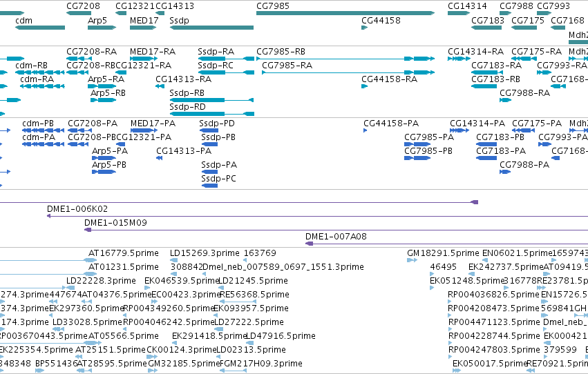Select the EK291418.5prime EST label
This screenshot has height=374, width=588.
click(209, 335)
